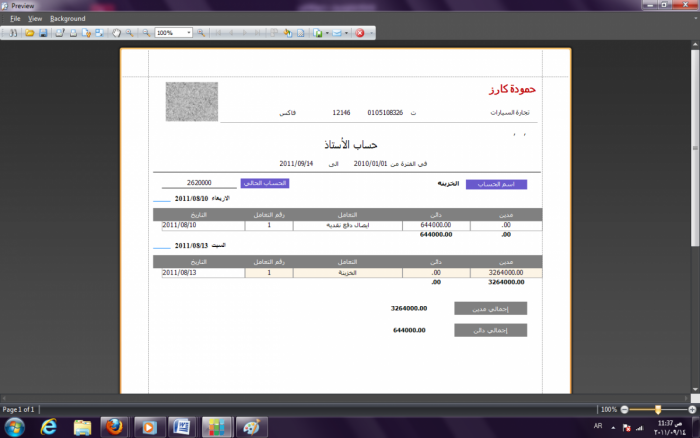Expand the Send e-mail dropdown arrow
The image size is (700, 438).
coord(347,33)
